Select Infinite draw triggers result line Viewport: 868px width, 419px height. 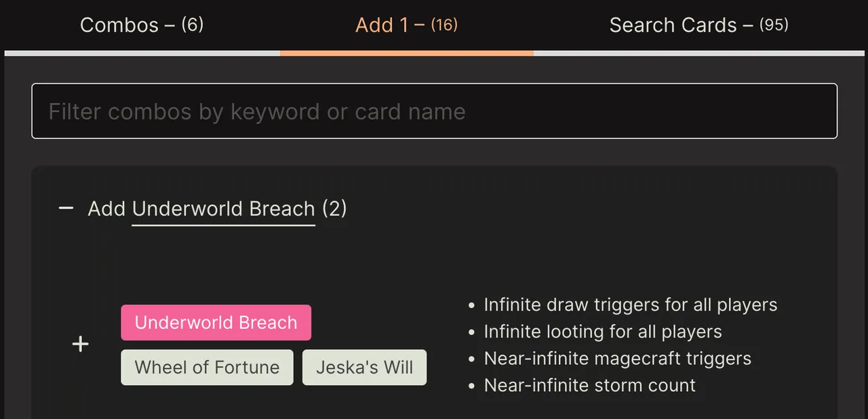631,305
